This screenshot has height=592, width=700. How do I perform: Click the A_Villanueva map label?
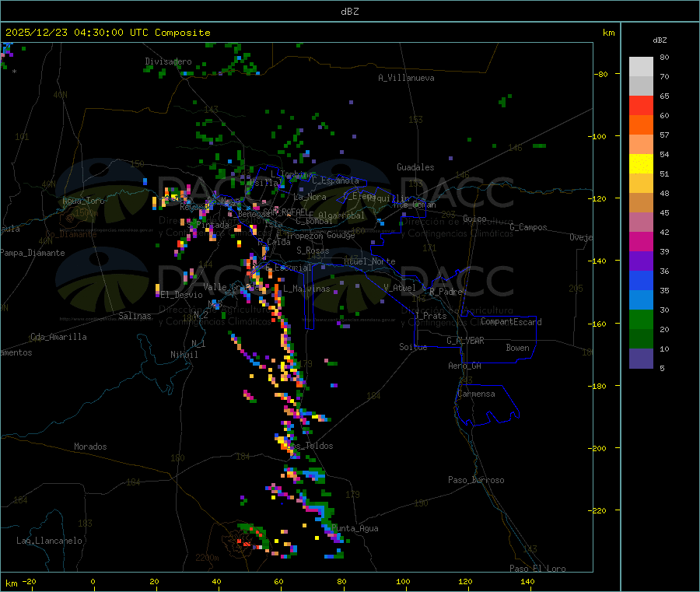tap(406, 78)
